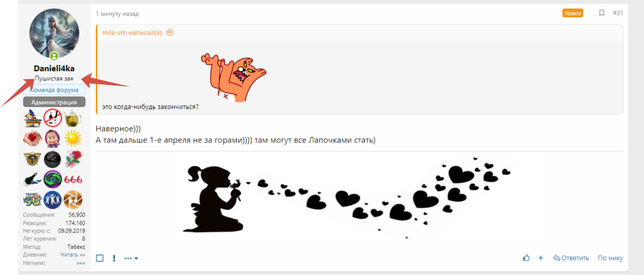Click the sun award badge
Screen dimensions: 644x275
click(x=73, y=138)
